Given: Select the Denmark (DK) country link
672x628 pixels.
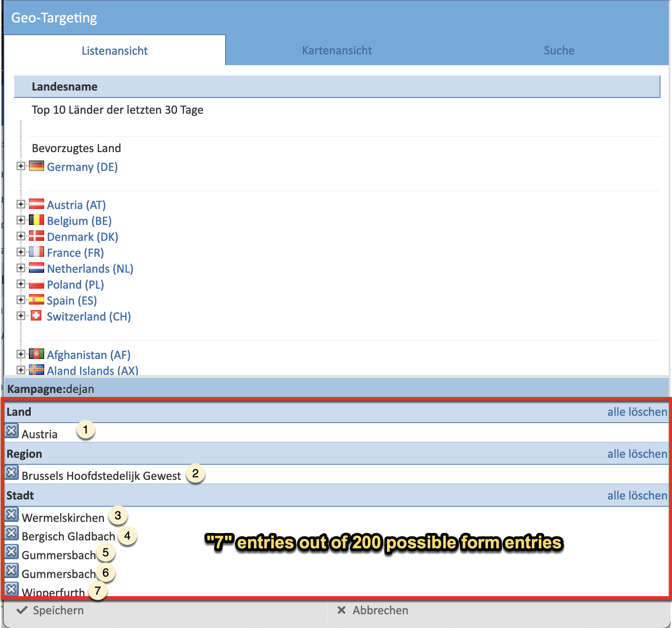Looking at the screenshot, I should coord(83,237).
